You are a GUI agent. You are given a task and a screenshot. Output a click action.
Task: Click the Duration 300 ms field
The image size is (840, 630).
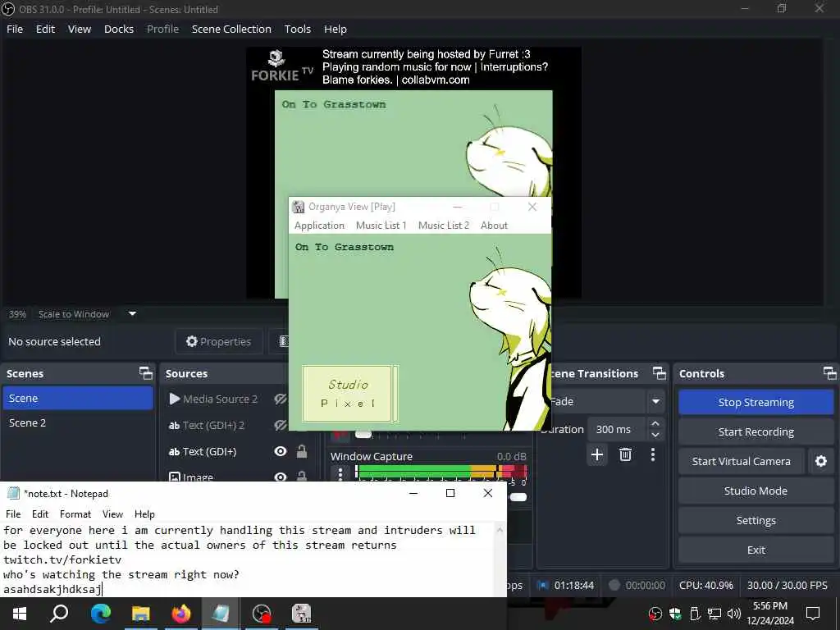tap(619, 429)
